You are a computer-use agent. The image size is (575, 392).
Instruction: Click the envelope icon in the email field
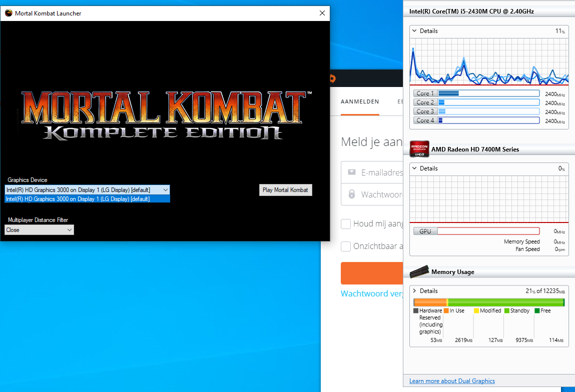point(352,172)
